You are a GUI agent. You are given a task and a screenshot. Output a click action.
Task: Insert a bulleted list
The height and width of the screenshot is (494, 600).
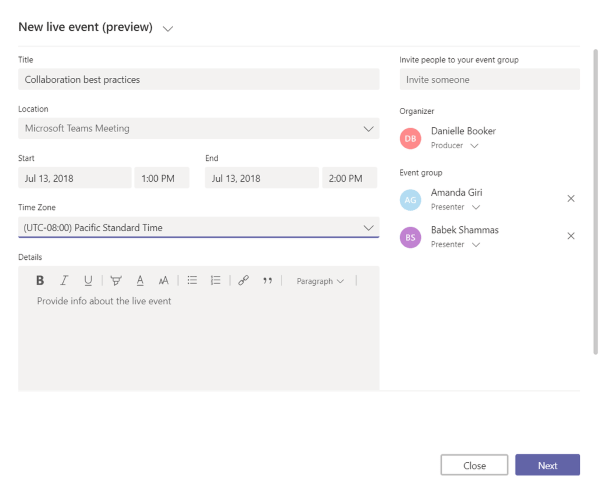[192, 281]
